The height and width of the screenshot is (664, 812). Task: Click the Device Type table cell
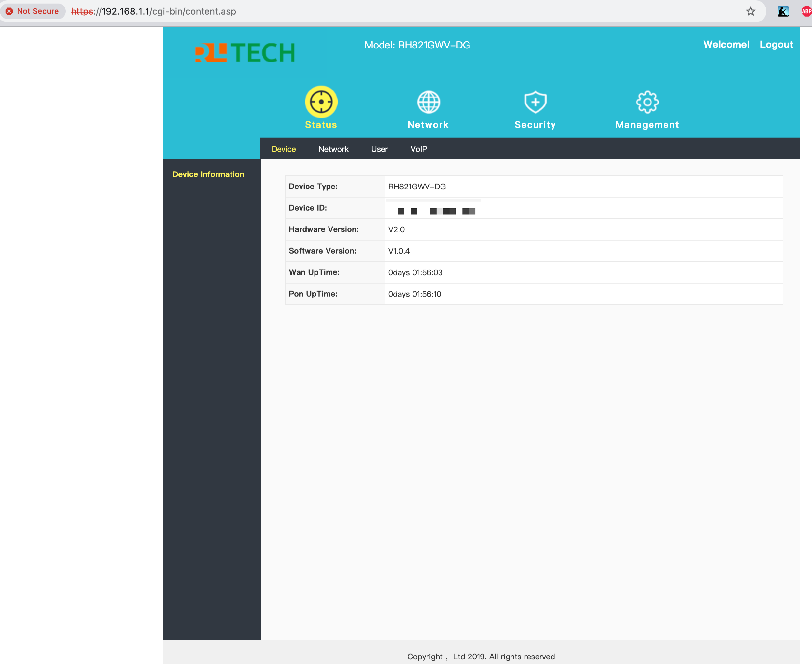click(x=313, y=186)
